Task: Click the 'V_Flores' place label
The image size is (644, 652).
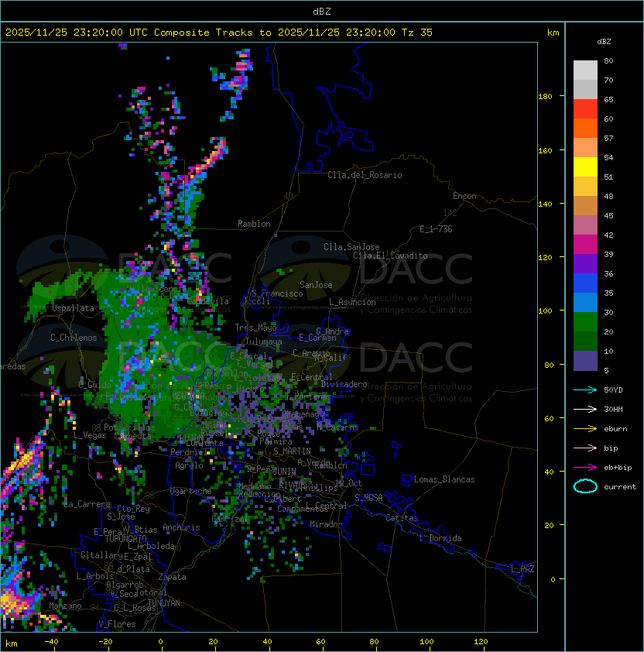Action: (x=117, y=625)
